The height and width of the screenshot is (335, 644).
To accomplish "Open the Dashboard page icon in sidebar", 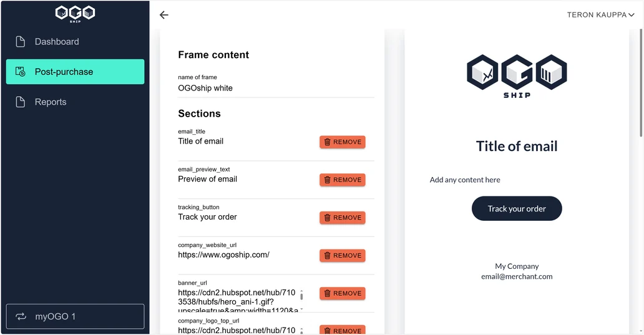I will coord(20,41).
